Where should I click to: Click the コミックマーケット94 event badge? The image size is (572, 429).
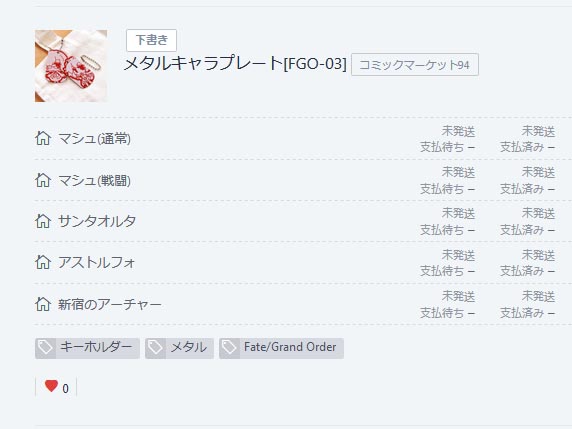[x=415, y=65]
